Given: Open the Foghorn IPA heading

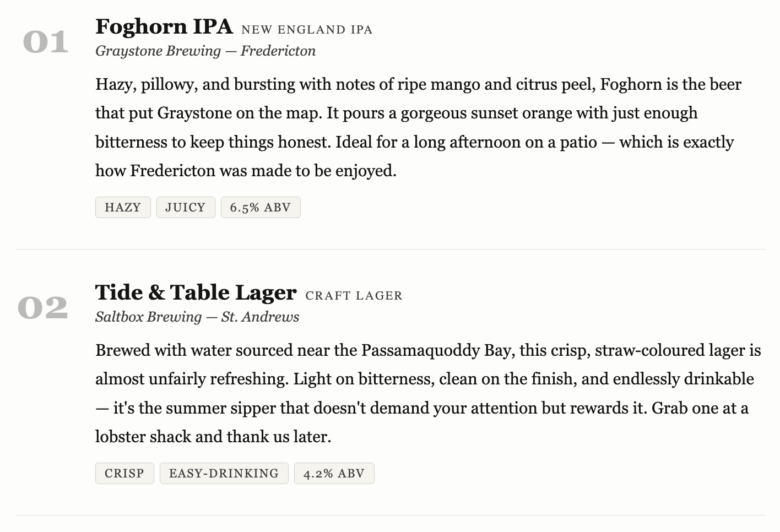Looking at the screenshot, I should tap(164, 26).
